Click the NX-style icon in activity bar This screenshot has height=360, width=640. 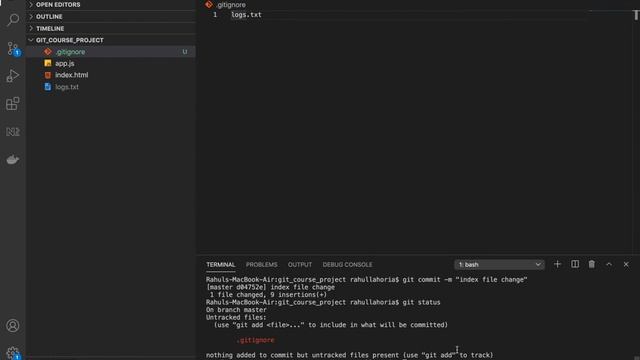point(13,132)
